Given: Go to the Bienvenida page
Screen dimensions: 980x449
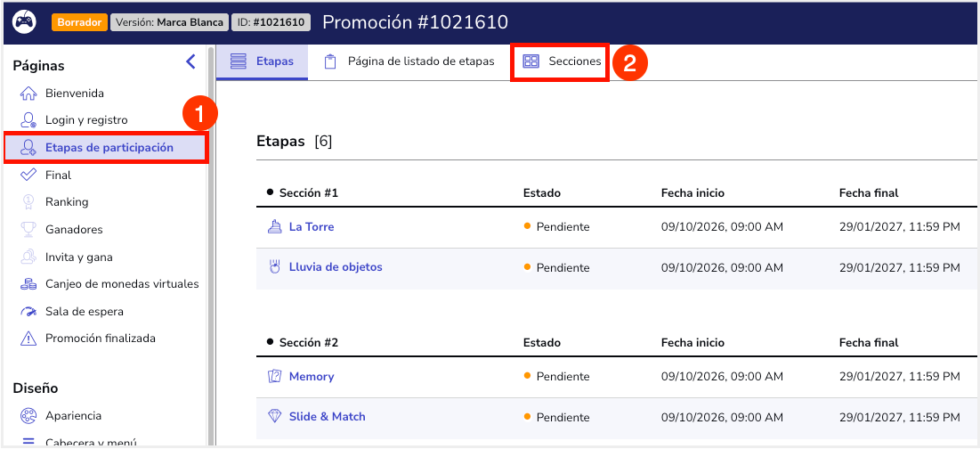Looking at the screenshot, I should (x=75, y=94).
